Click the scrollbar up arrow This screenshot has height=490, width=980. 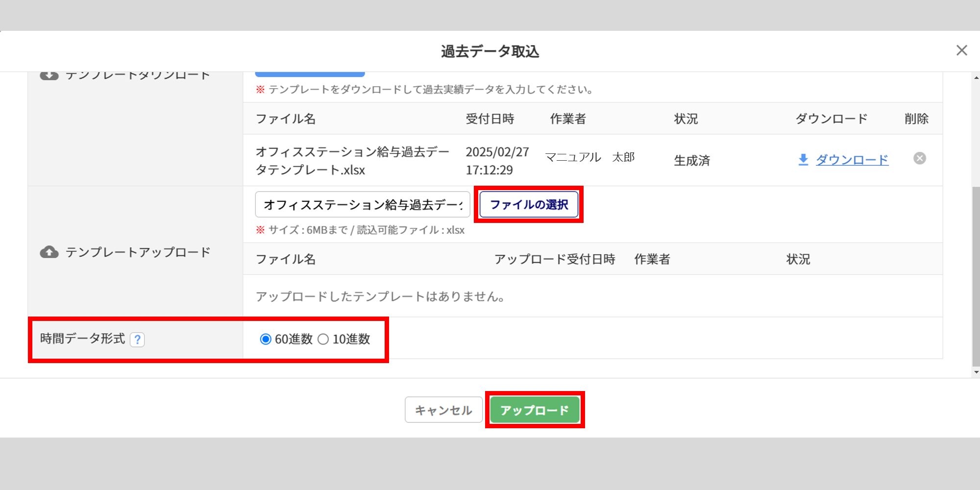click(x=976, y=77)
